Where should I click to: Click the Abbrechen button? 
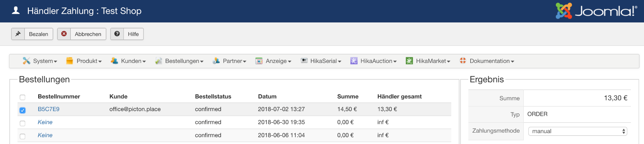point(88,34)
